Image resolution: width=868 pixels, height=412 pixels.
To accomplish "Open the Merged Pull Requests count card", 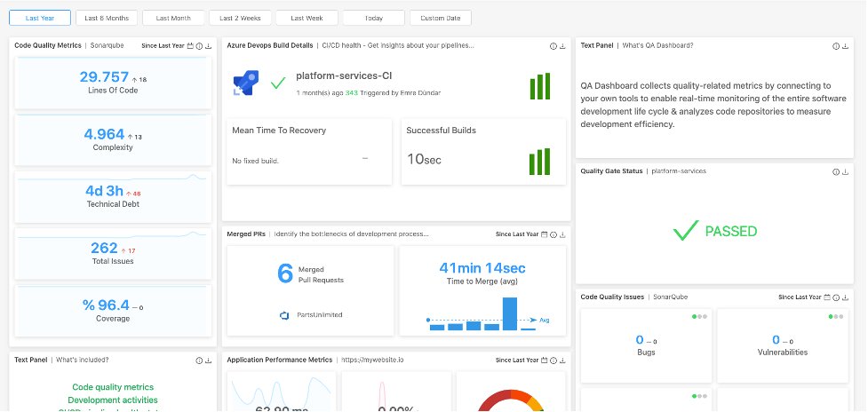I will [x=311, y=291].
